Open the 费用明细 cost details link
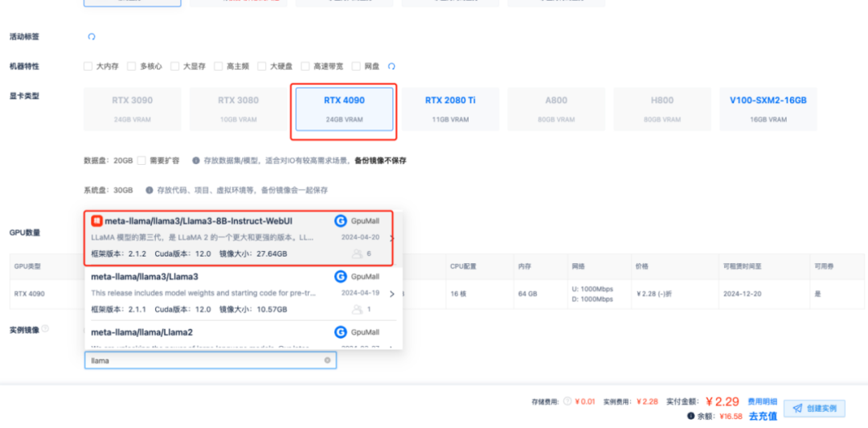 coord(762,401)
